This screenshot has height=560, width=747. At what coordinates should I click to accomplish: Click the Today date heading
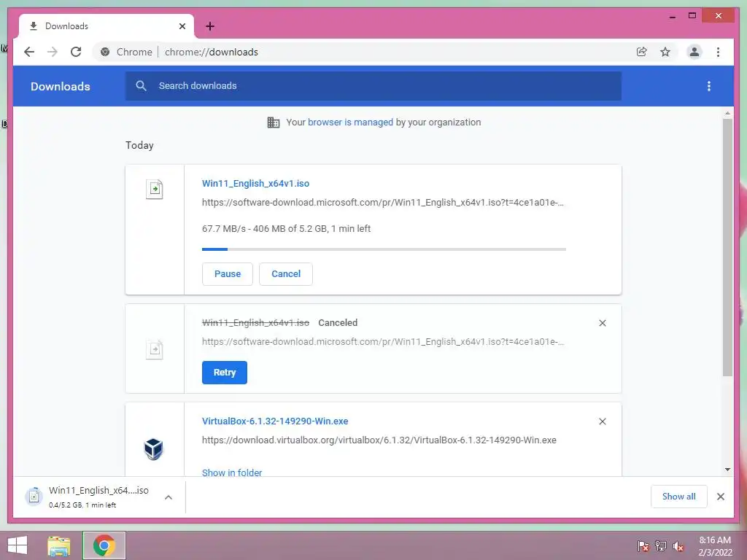[139, 145]
